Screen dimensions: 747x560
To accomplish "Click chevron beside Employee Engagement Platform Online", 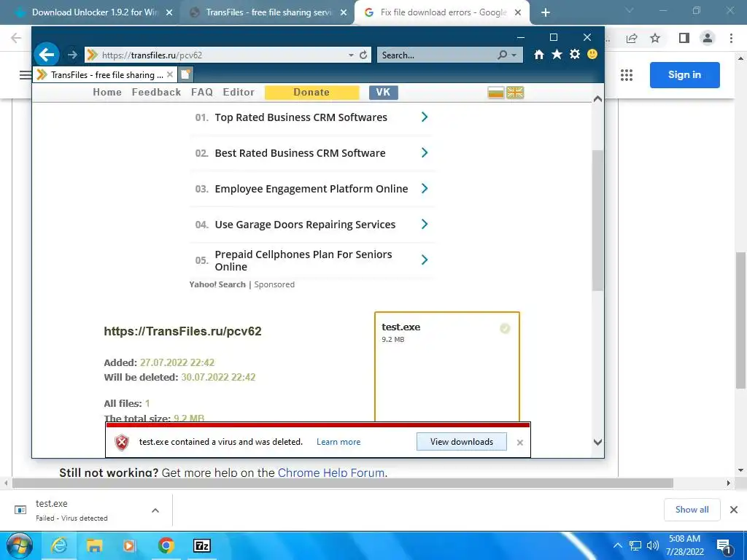I will (x=425, y=189).
